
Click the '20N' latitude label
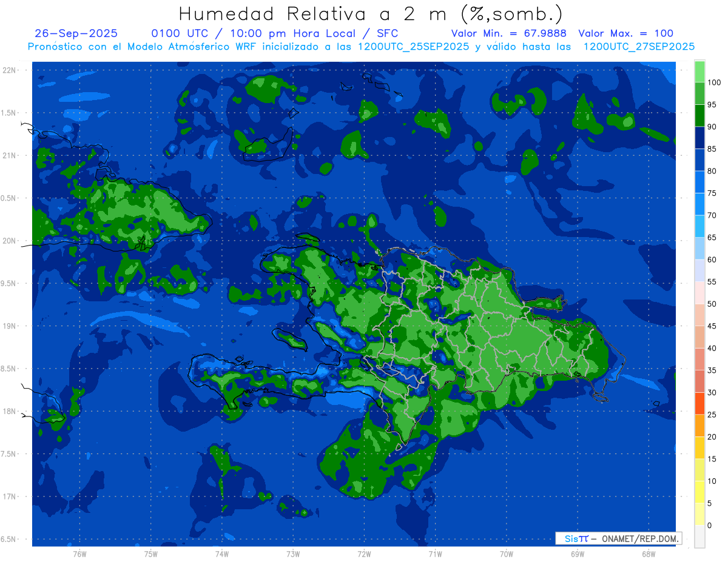(x=9, y=241)
